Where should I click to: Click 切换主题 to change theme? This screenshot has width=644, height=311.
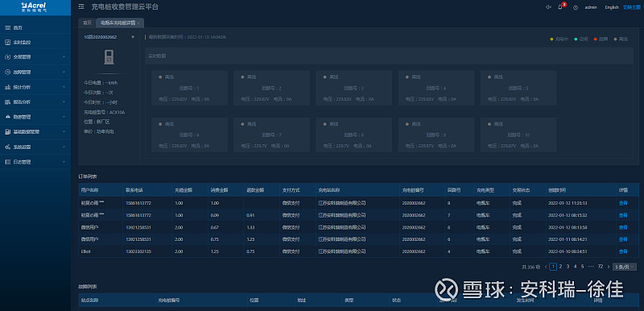(633, 7)
